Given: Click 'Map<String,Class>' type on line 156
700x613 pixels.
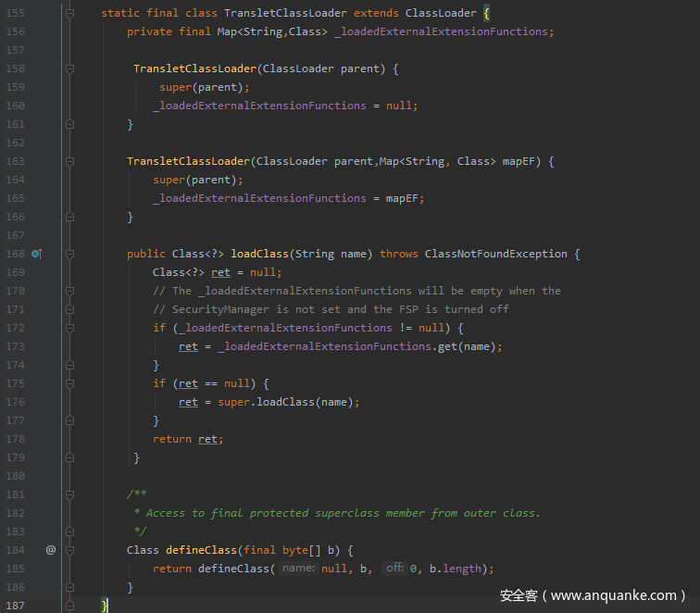Looking at the screenshot, I should coord(272,31).
